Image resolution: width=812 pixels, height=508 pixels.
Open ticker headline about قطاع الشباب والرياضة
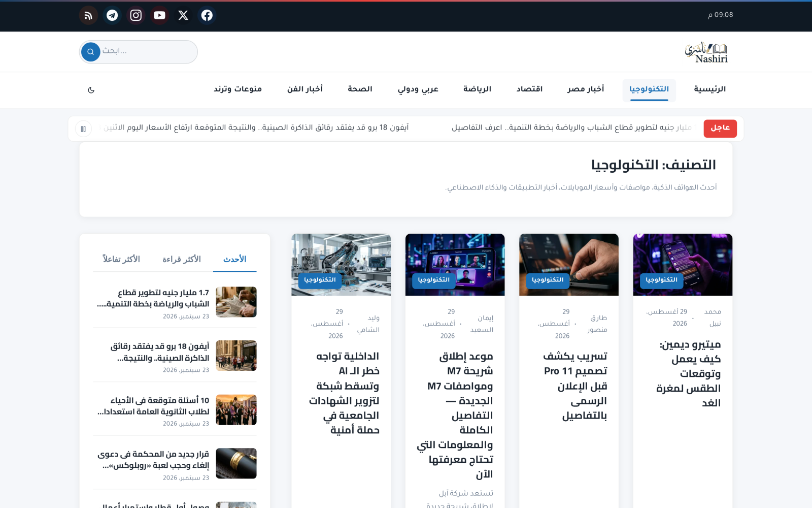click(572, 128)
